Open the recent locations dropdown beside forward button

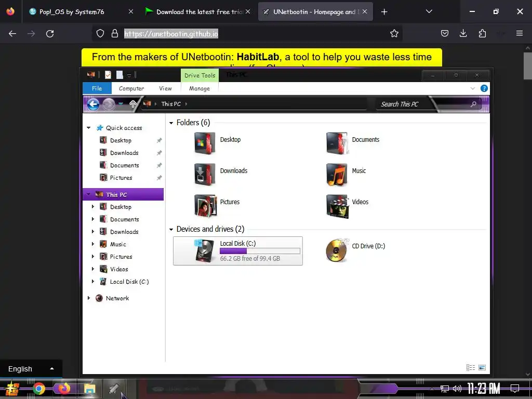tap(121, 104)
